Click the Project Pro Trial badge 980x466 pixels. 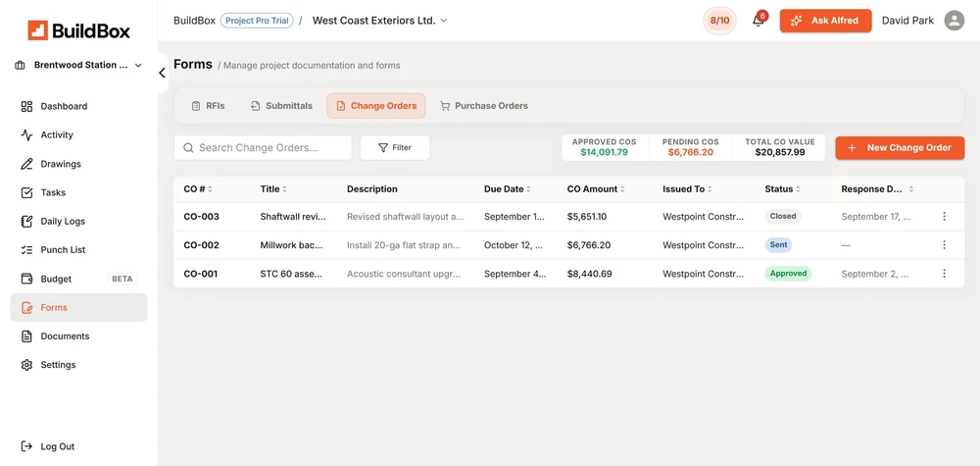click(257, 21)
